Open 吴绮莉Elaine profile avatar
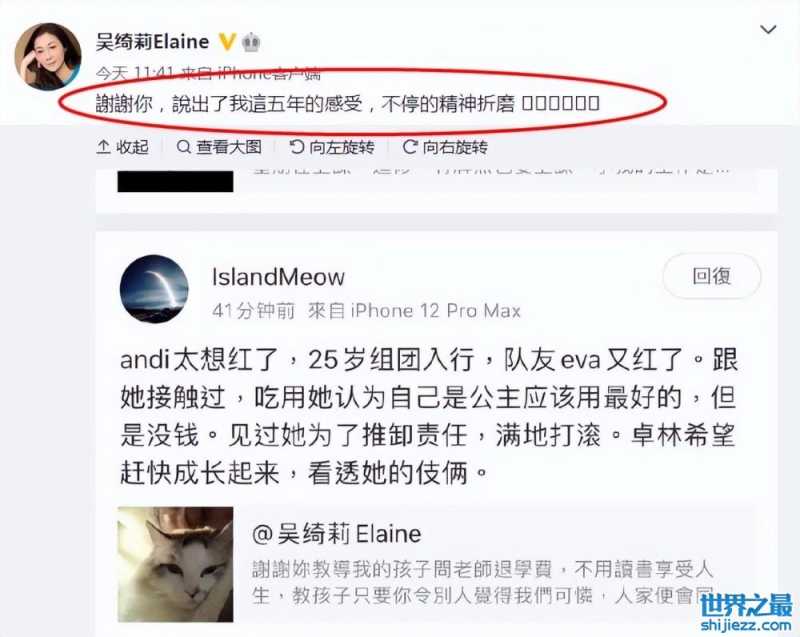Viewport: 800px width, 637px height. click(47, 56)
